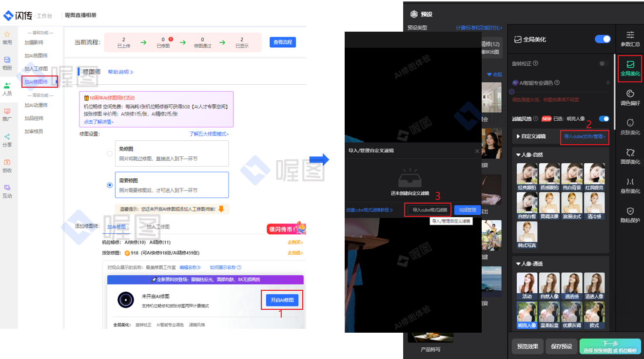Open 加AI动漫师 menu item

pos(36,105)
